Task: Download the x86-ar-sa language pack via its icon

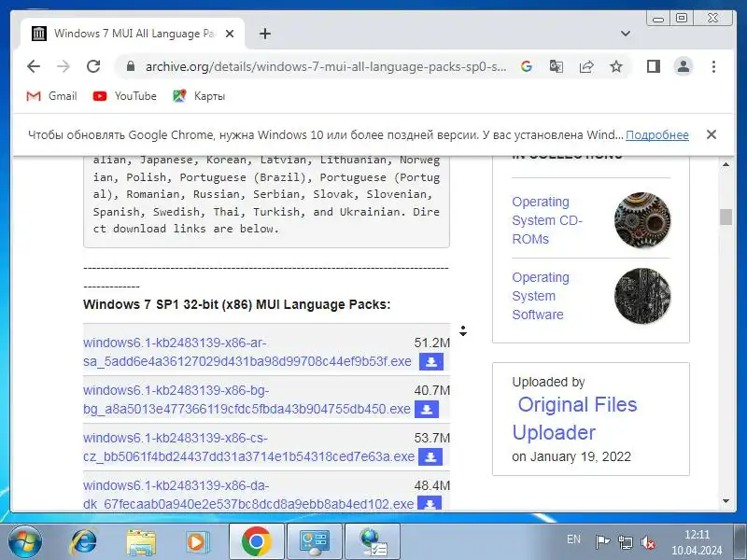Action: pyautogui.click(x=431, y=362)
